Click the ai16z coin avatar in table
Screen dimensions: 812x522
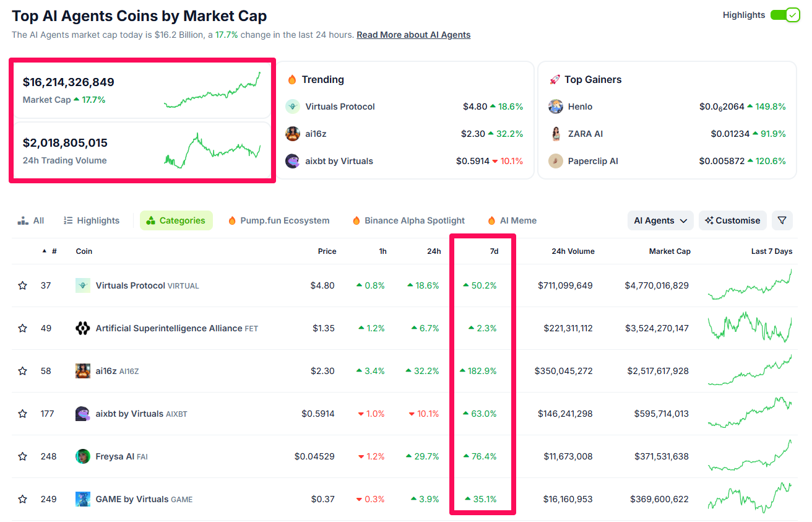(83, 371)
